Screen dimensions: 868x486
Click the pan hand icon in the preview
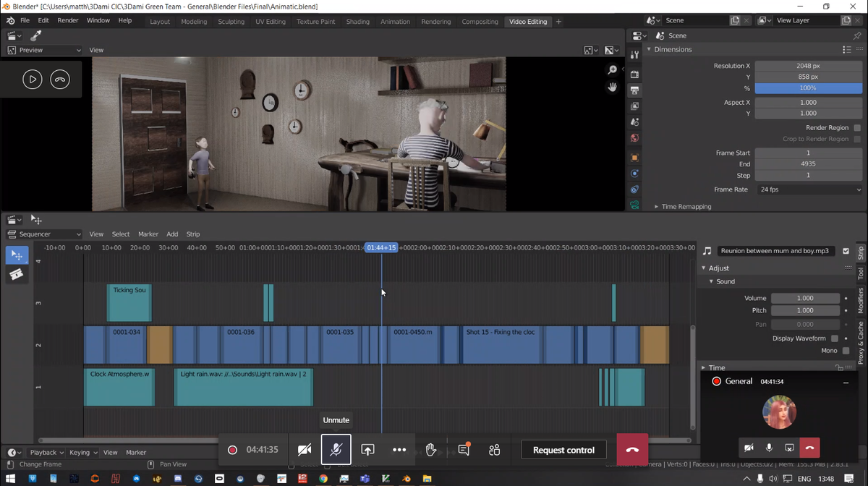pos(613,87)
